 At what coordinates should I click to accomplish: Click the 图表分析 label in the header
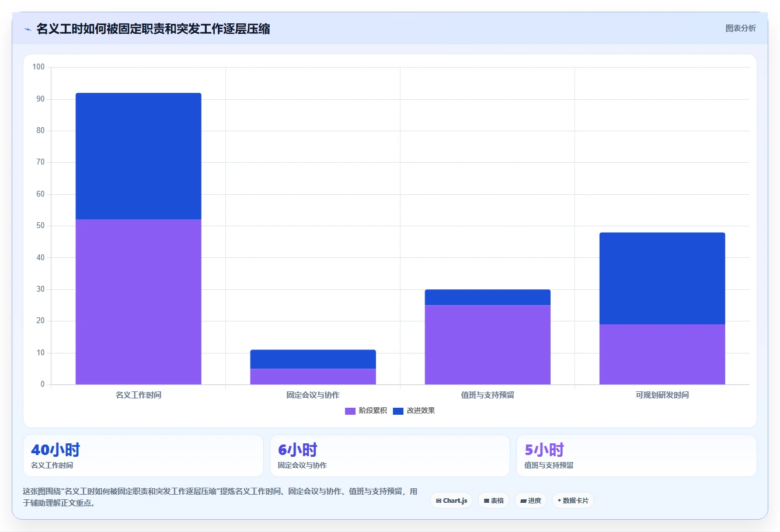click(x=740, y=28)
